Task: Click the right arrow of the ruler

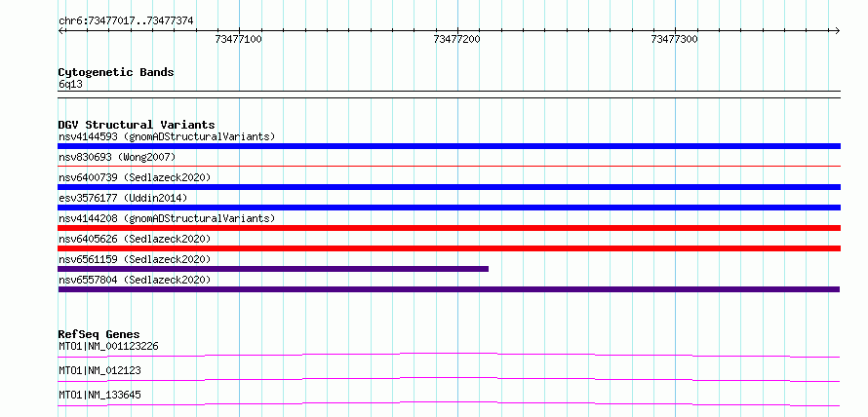Action: [838, 30]
